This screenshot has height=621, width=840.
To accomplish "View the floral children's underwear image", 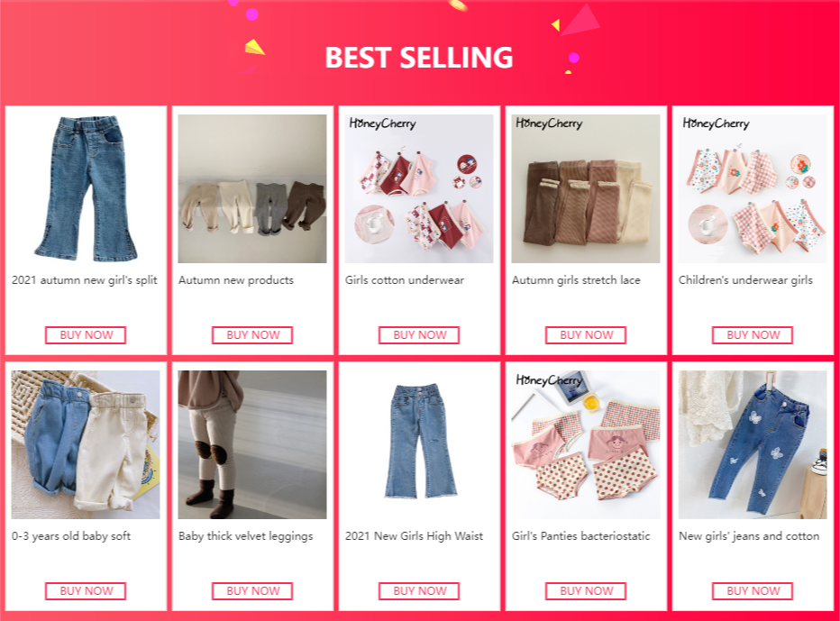I will pos(753,188).
